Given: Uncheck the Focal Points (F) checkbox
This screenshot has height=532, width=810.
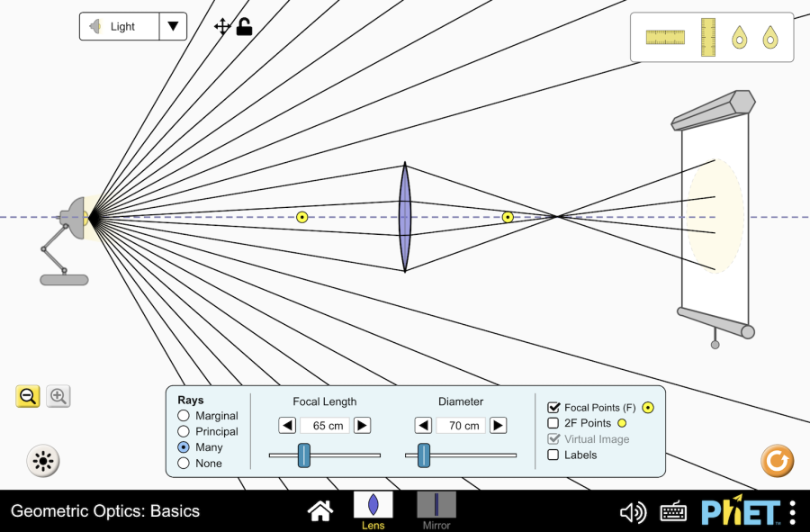Looking at the screenshot, I should 554,408.
